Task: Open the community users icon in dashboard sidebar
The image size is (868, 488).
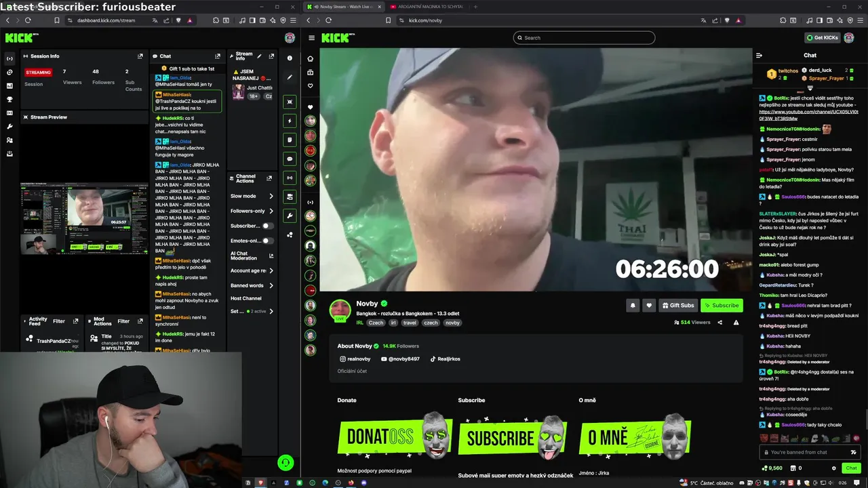Action: tap(9, 140)
